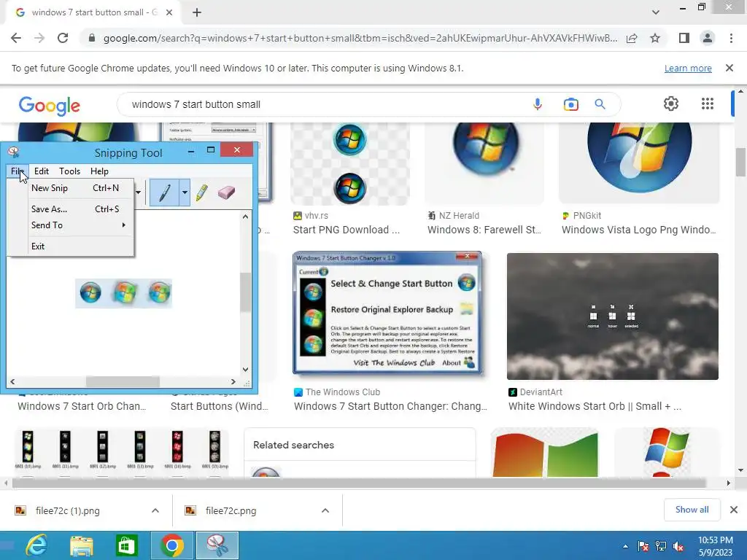Open the Tools menu in Snipping Tool
This screenshot has width=747, height=560.
(69, 171)
